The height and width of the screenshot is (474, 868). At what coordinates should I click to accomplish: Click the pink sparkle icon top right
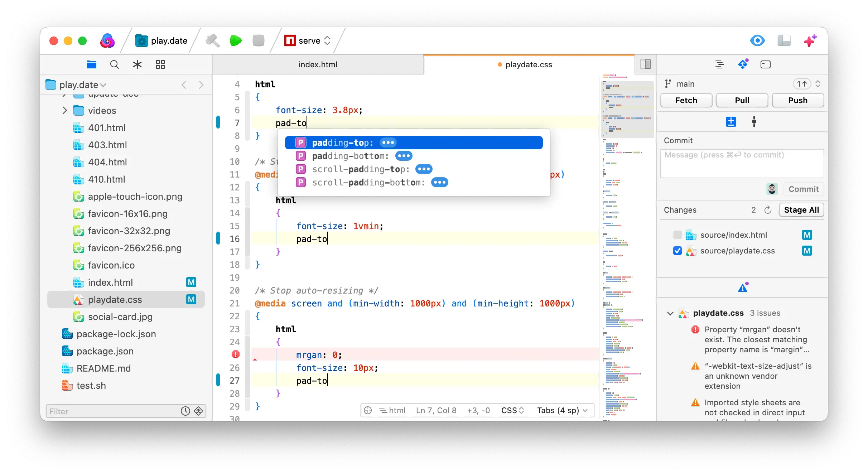810,41
